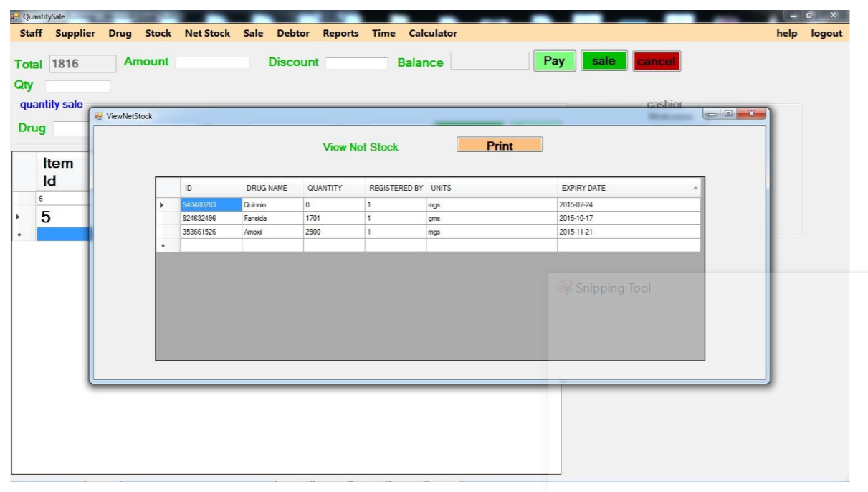This screenshot has height=492, width=868.
Task: Open the Reports menu
Action: click(340, 33)
